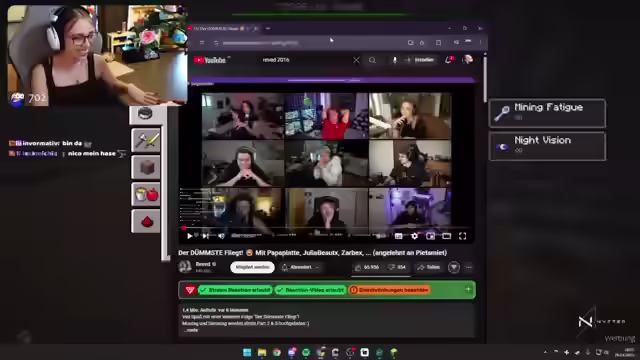Click the 'Reaction-Video erlaubt' badge
Image resolution: width=640 pixels, height=360 pixels.
(x=310, y=290)
